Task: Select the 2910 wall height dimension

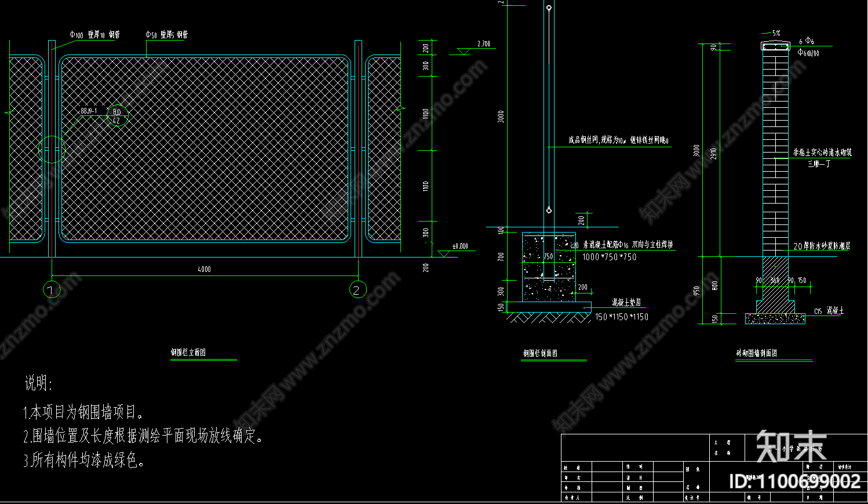Action: click(714, 154)
